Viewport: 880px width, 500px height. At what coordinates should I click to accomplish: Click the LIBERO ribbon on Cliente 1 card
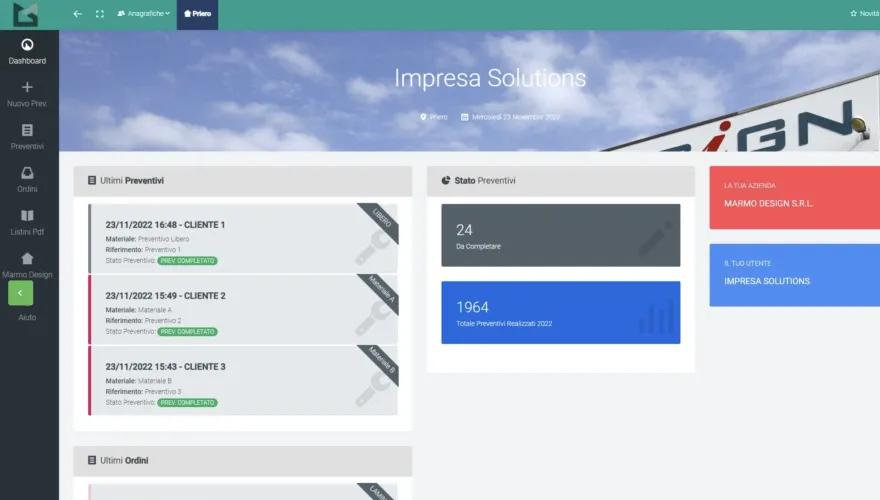382,219
